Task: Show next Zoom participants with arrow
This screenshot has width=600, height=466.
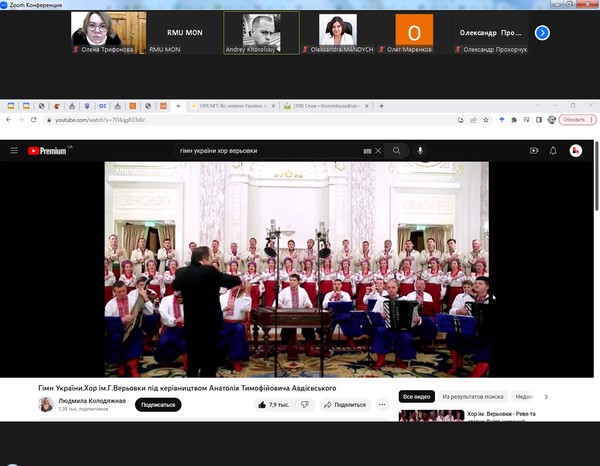Action: [542, 33]
